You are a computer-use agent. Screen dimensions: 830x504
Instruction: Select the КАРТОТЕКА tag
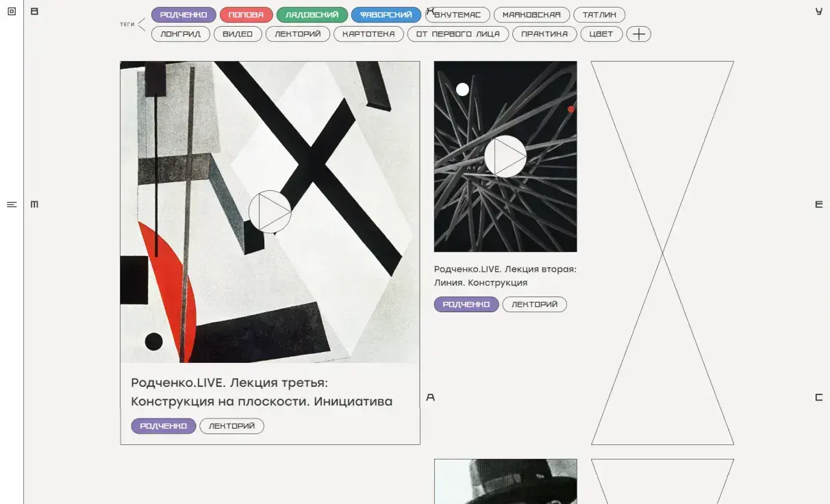[368, 34]
